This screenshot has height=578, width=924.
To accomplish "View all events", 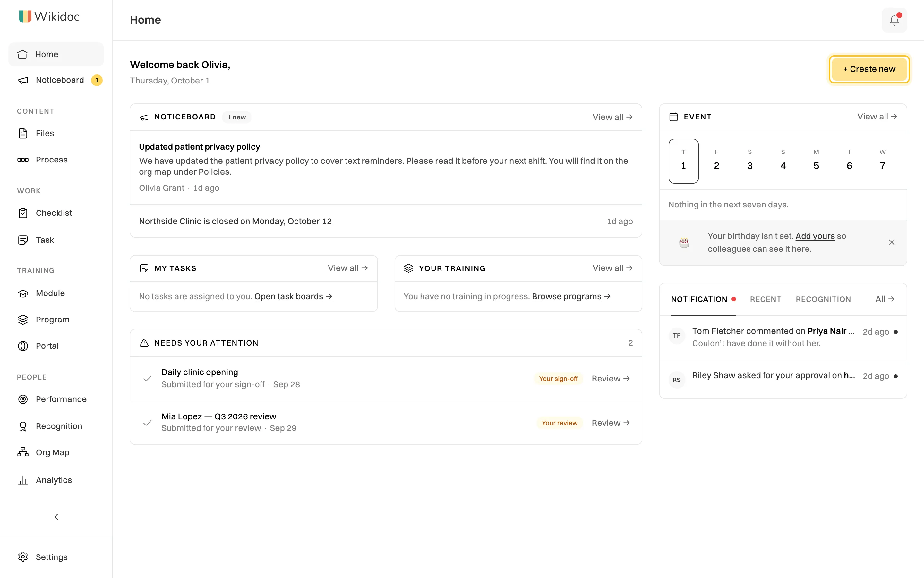I will point(877,117).
